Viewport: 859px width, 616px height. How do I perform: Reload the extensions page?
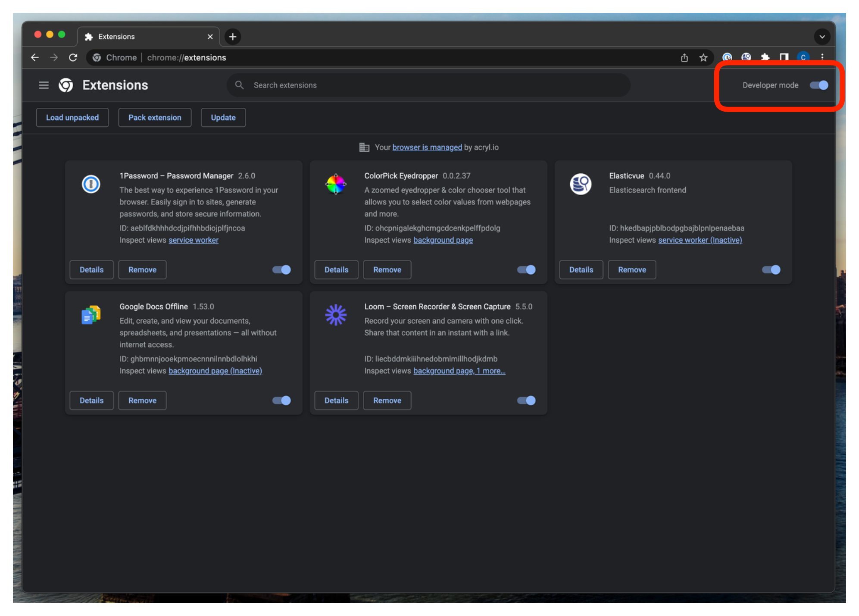coord(73,58)
